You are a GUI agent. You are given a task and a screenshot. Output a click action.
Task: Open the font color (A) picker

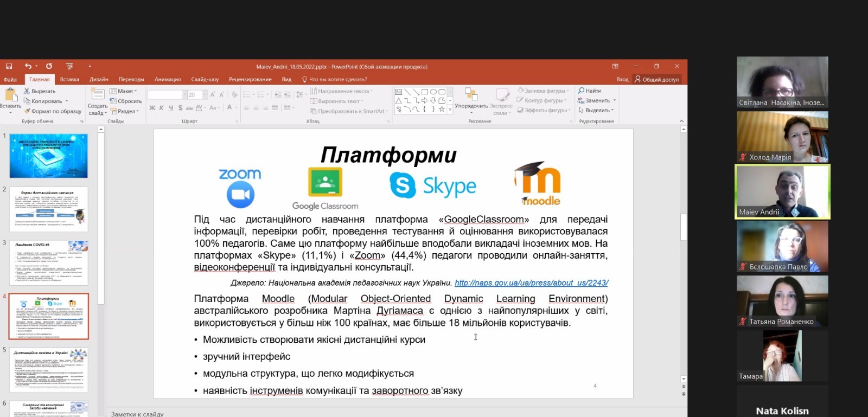(231, 108)
